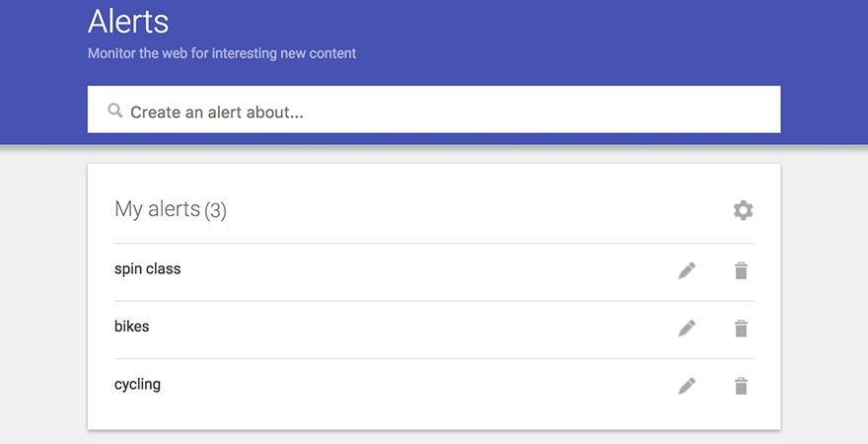Click the "My alerts" heading

coord(157,209)
